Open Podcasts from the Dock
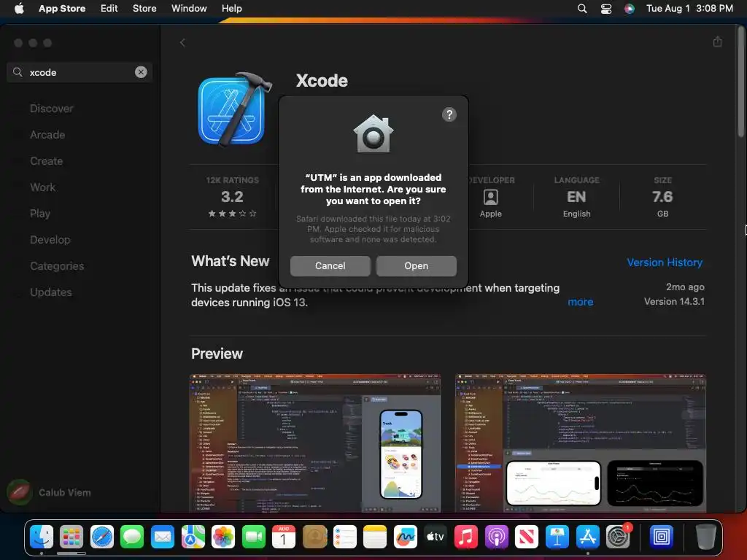This screenshot has height=560, width=747. point(496,537)
